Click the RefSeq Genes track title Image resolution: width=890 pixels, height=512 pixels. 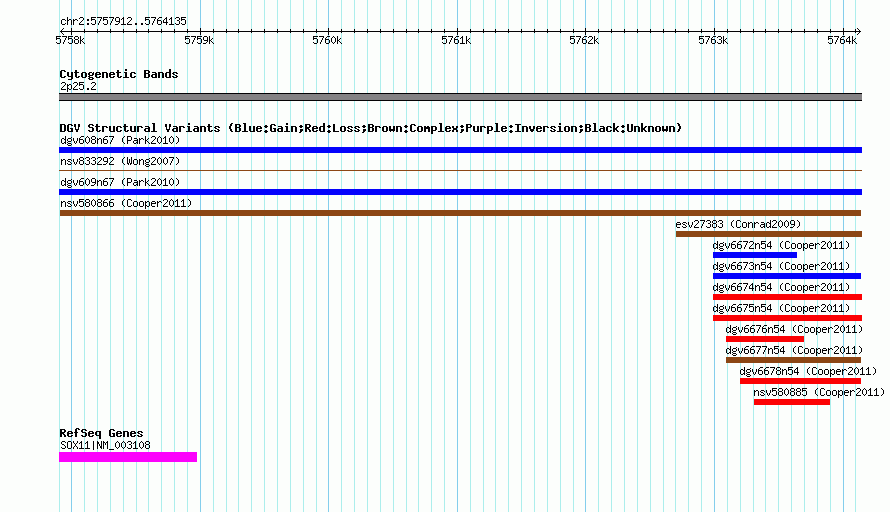(x=101, y=433)
